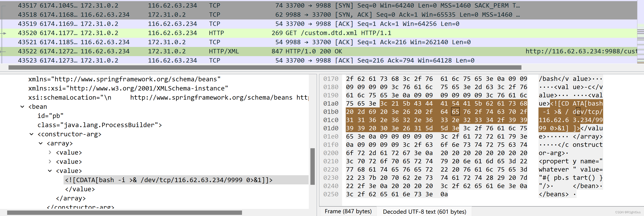Click hex offset 0170 row label
Screen dimensions: 644x216
coord(331,79)
